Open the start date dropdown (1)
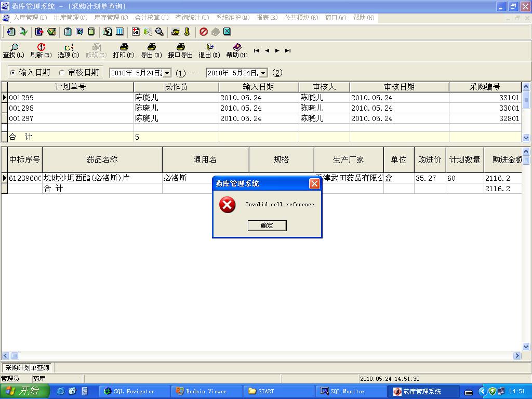The height and width of the screenshot is (399, 532). click(167, 73)
